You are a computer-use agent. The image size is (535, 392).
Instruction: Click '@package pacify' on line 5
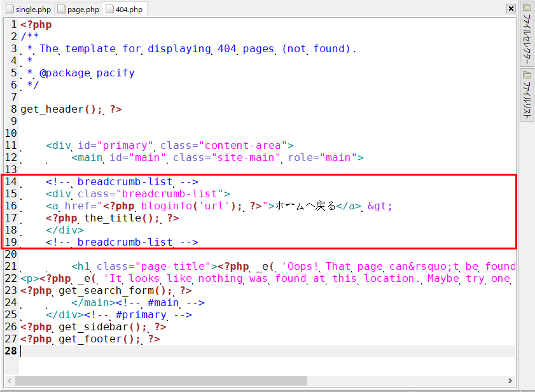87,73
